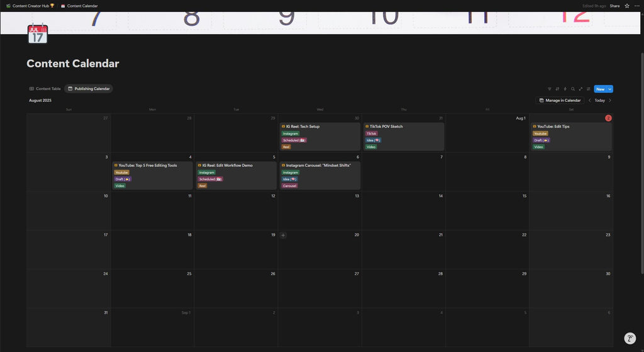
Task: Go to next month with right chevron
Action: (610, 100)
